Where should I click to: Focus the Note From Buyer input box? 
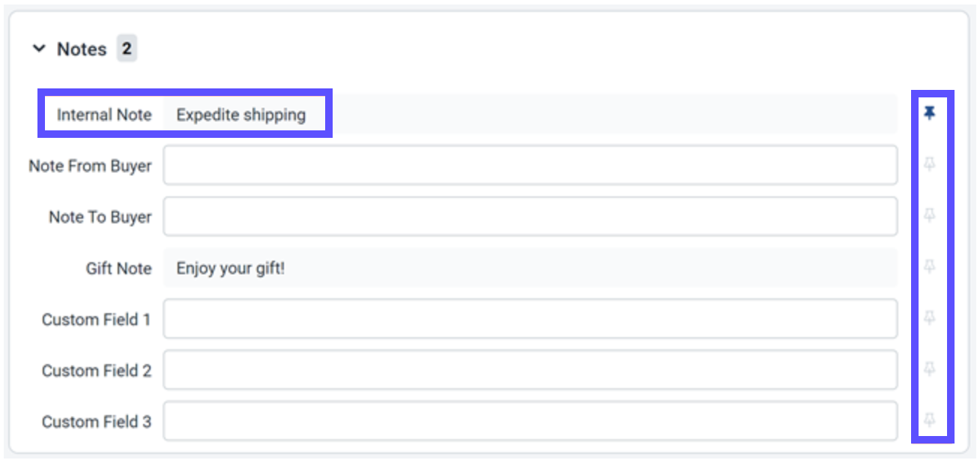pos(530,166)
